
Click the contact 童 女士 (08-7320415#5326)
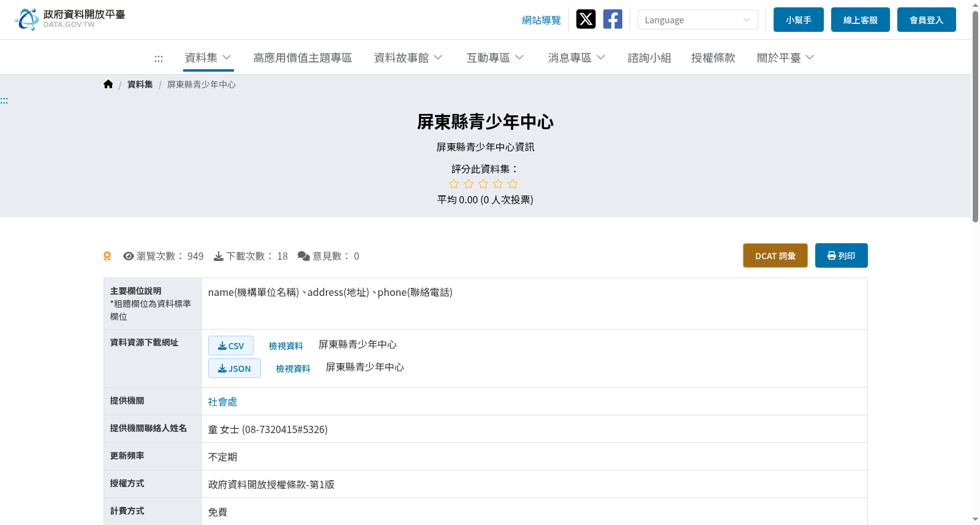pyautogui.click(x=268, y=429)
